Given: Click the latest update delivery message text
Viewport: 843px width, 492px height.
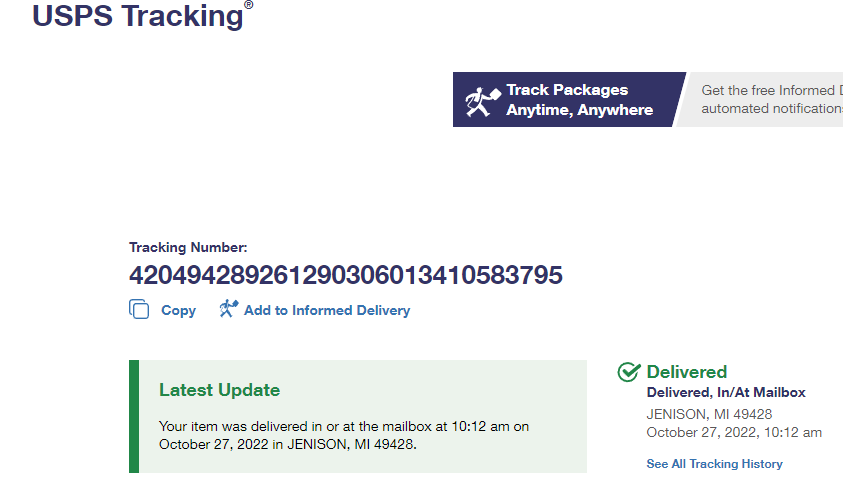Looking at the screenshot, I should (344, 435).
